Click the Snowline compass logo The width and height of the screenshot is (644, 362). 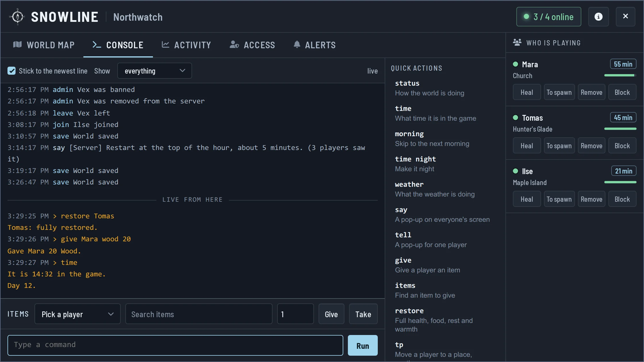(17, 17)
